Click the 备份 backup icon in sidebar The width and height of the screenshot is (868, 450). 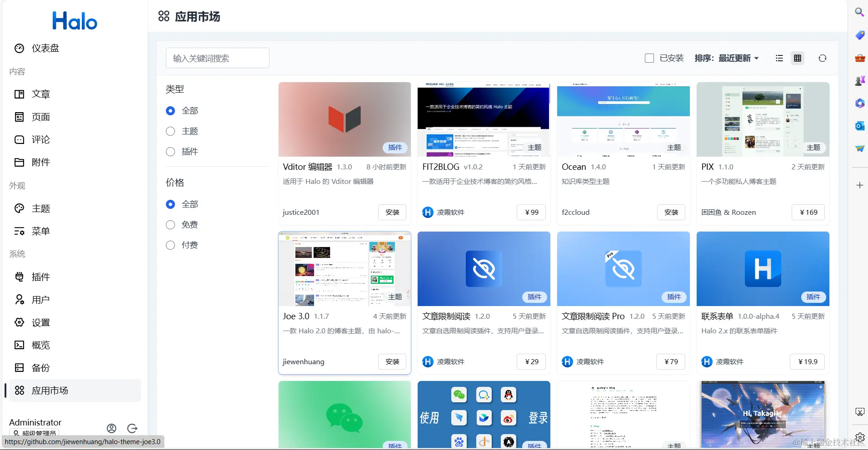pos(20,368)
